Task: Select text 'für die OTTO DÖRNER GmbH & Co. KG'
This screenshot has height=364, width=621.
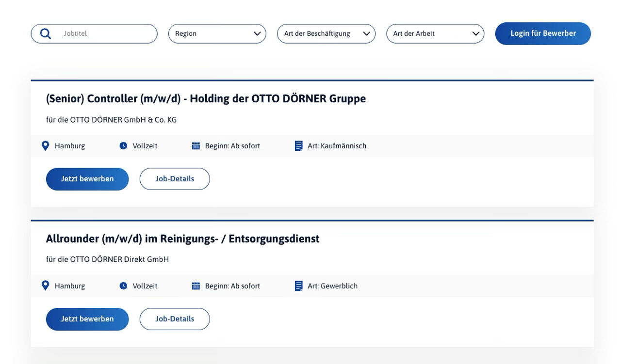Action: click(111, 120)
